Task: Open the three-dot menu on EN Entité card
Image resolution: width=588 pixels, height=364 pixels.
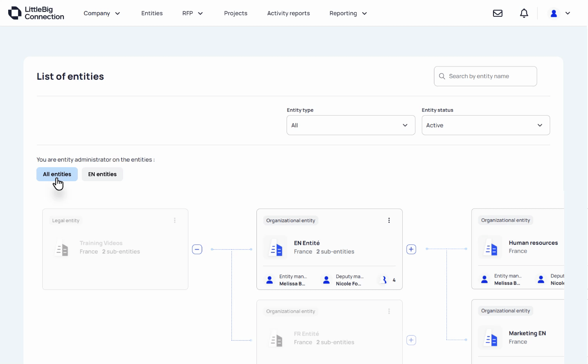Action: 389,220
